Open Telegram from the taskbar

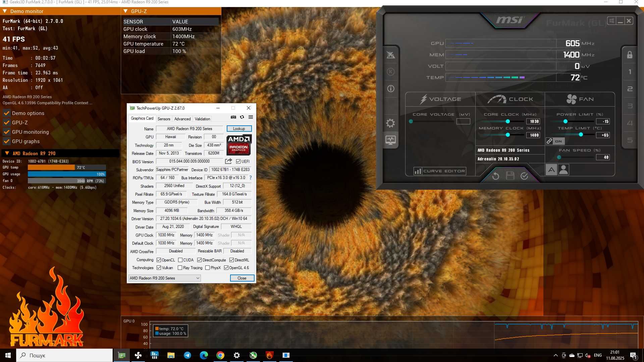click(187, 355)
